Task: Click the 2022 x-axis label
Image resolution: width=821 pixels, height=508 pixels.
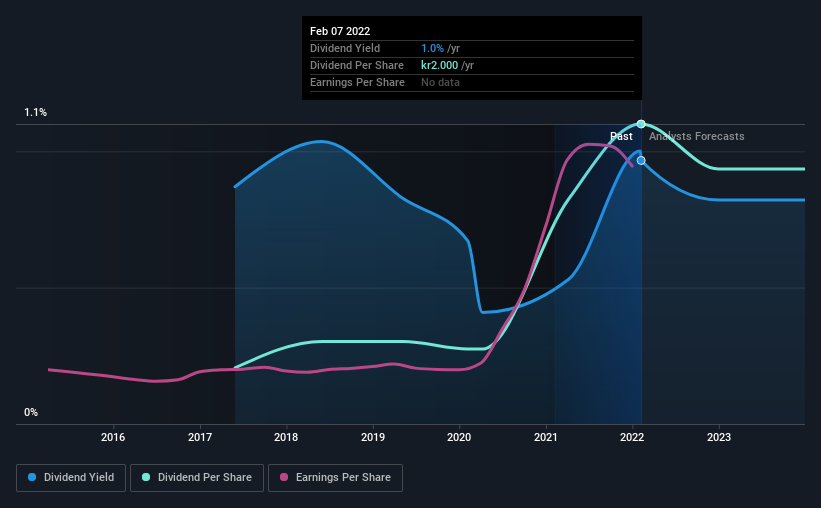Action: pyautogui.click(x=632, y=437)
